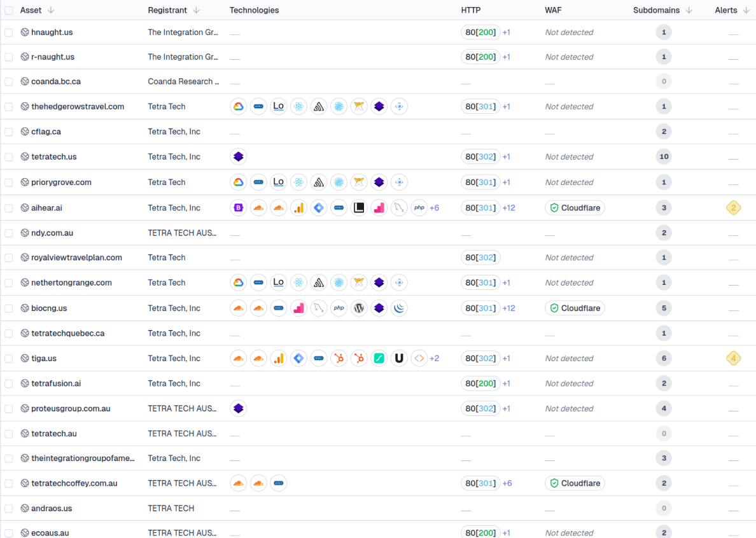Screen dimensions: 756x538
Task: Click green slash icon in tiga.us row
Action: 379,358
